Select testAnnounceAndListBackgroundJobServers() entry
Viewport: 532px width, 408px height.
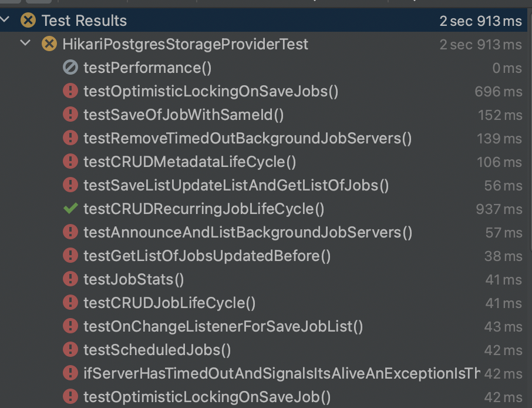click(x=248, y=233)
